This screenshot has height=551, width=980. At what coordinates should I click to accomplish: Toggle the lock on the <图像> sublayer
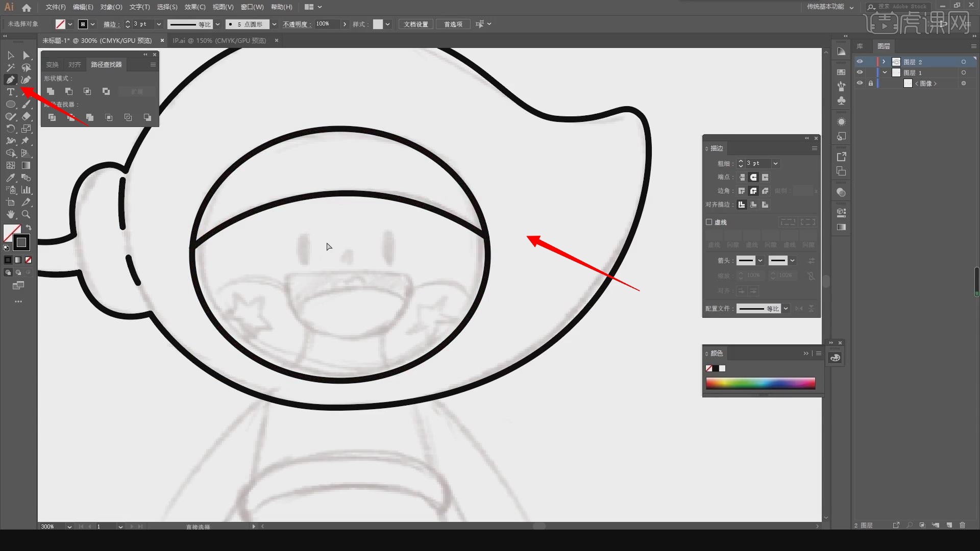871,83
